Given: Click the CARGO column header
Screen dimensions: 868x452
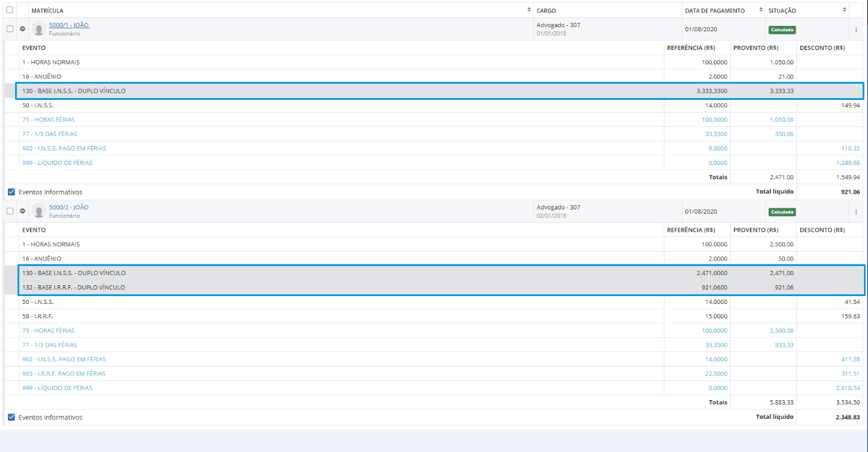Looking at the screenshot, I should [x=546, y=11].
